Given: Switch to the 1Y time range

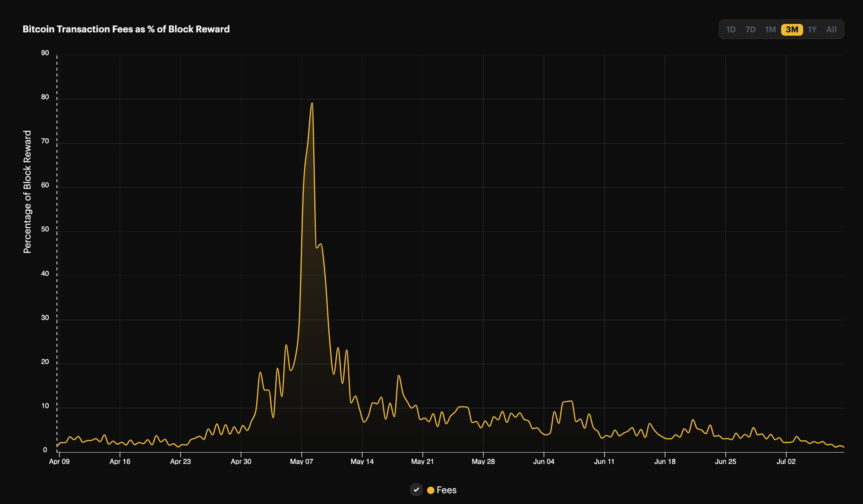Looking at the screenshot, I should [812, 30].
